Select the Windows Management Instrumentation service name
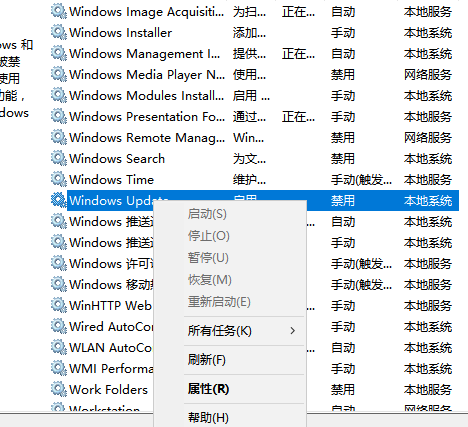 144,54
